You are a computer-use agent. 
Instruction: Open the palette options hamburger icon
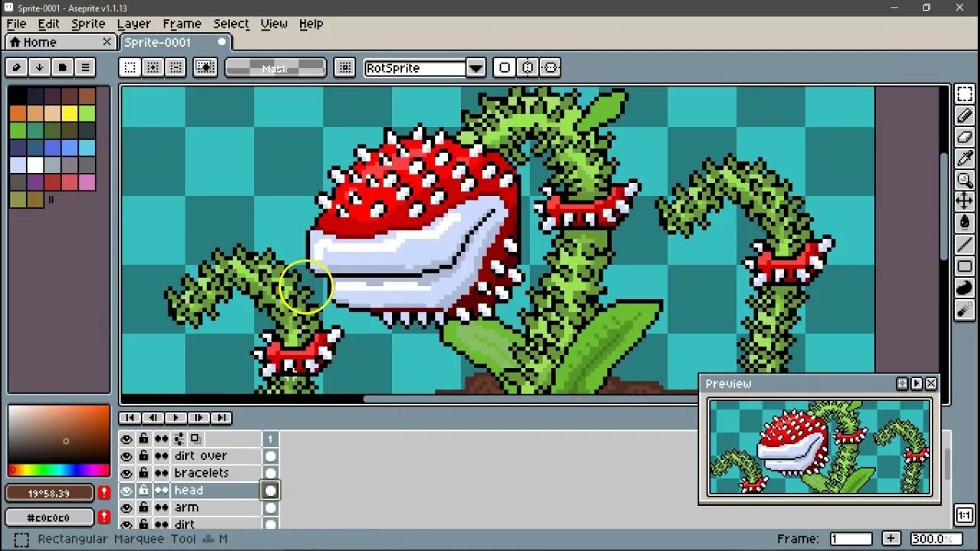click(x=85, y=67)
